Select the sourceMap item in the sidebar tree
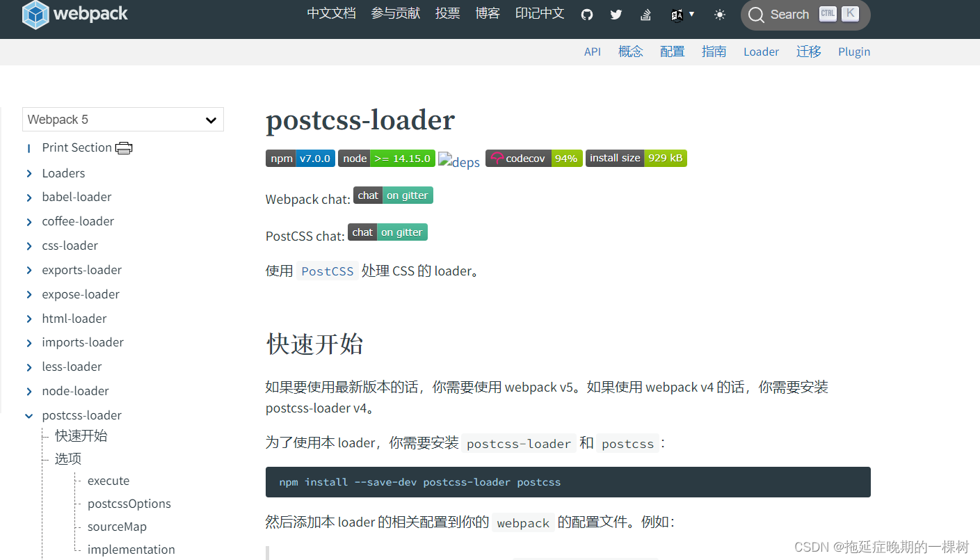Screen dimensions: 980x560 (117, 527)
